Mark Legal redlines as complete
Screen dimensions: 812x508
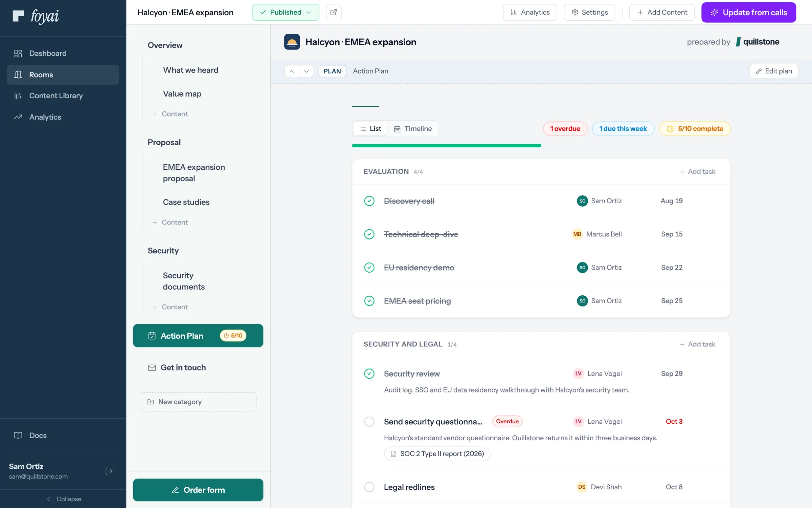[369, 487]
